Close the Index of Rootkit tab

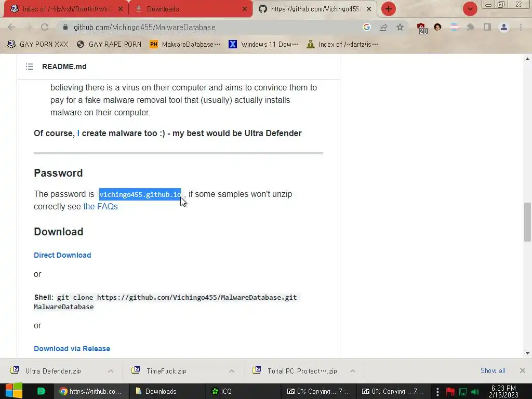(x=121, y=9)
